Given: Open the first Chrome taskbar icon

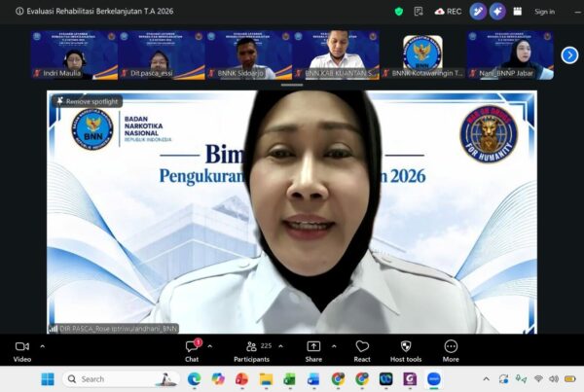Looking at the screenshot, I should 338,379.
